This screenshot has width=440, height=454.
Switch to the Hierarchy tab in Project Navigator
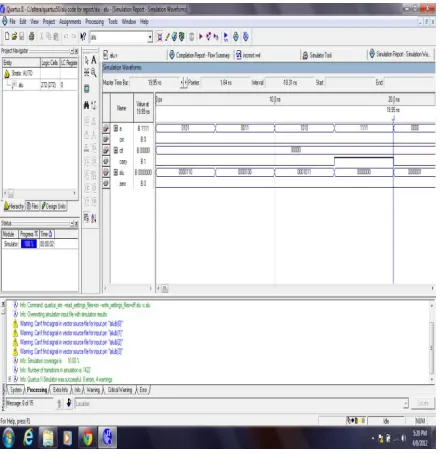(x=14, y=206)
